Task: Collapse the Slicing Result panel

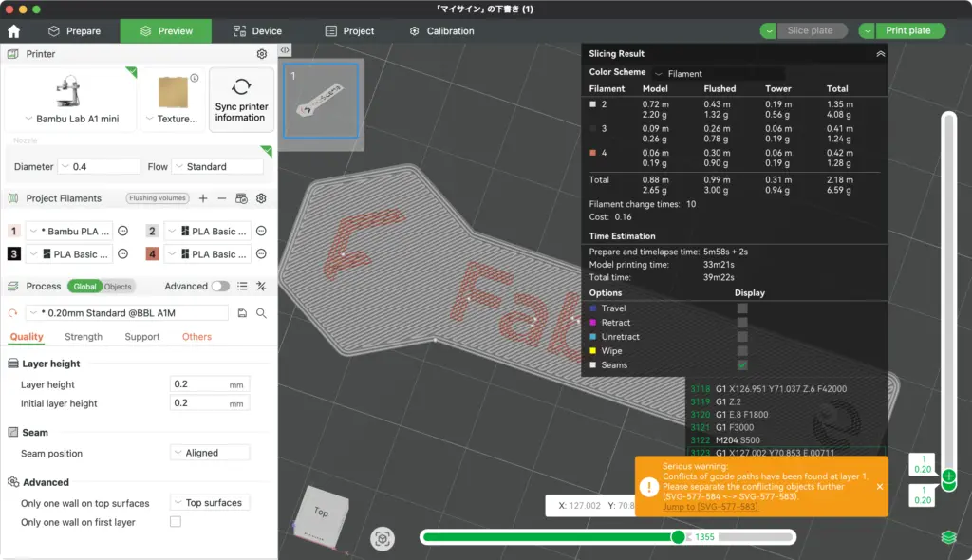Action: (880, 54)
